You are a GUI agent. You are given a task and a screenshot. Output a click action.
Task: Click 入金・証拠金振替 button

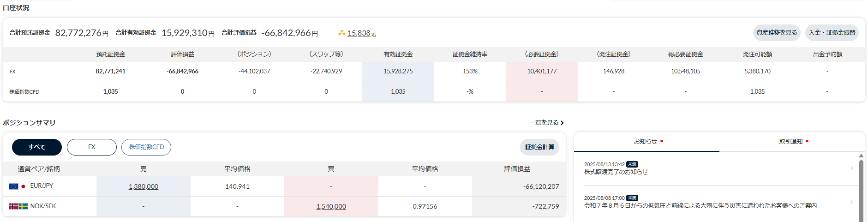tap(832, 33)
